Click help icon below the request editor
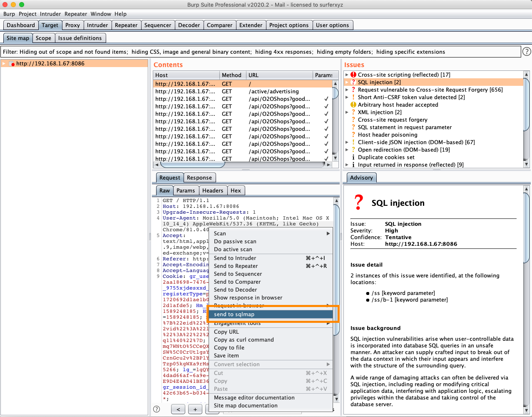The height and width of the screenshot is (417, 532). (157, 409)
